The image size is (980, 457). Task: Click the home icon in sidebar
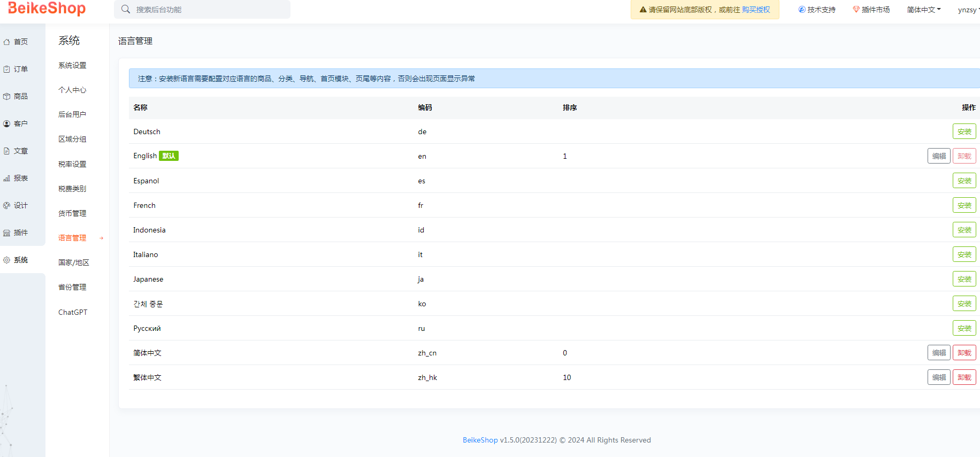[x=7, y=42]
